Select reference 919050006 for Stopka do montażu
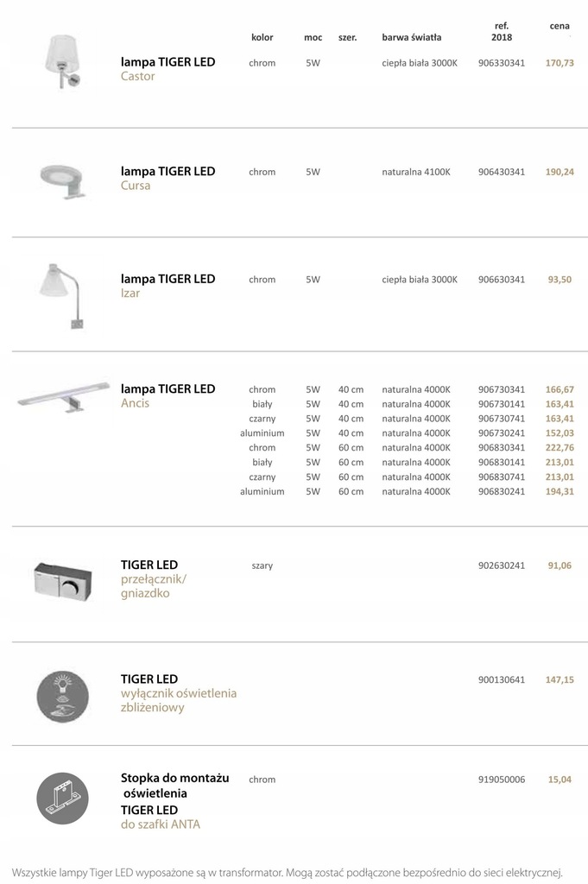 point(501,780)
